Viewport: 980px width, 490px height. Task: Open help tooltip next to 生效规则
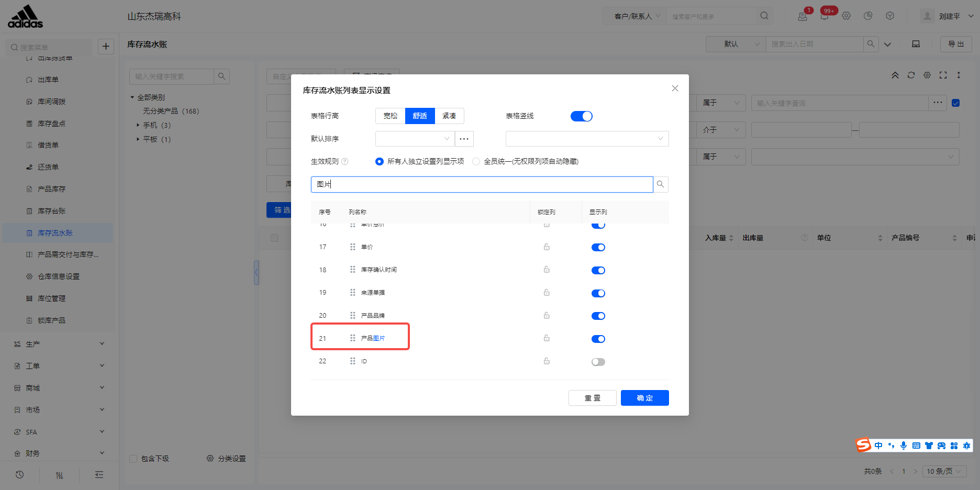coord(344,161)
